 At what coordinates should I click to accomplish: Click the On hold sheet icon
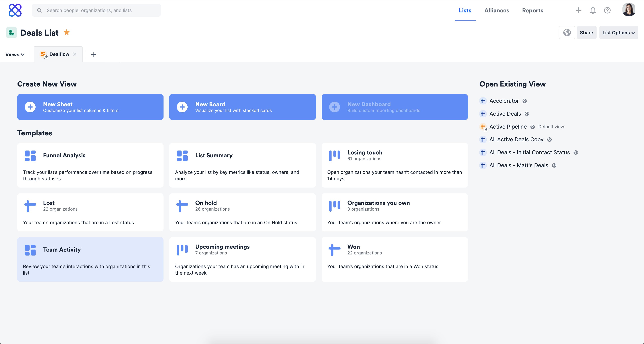pos(182,206)
